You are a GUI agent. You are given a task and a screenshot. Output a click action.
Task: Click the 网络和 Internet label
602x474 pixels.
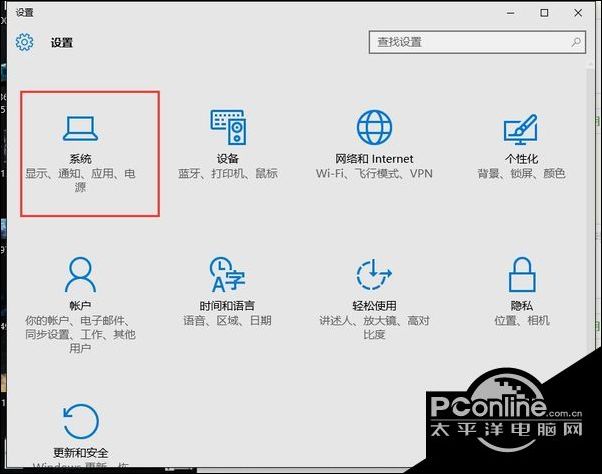374,159
